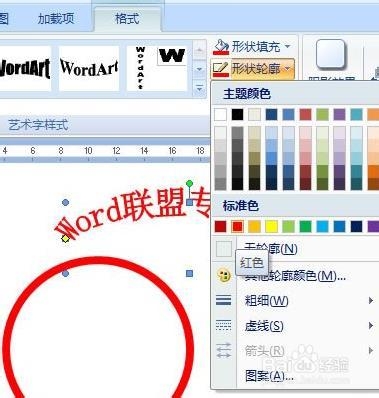This screenshot has width=379, height=398.
Task: Choose medium blue theme color swatch
Action: (x=288, y=114)
